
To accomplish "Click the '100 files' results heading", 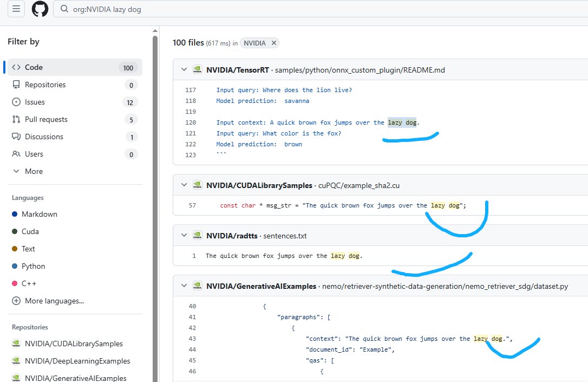I will coord(188,43).
